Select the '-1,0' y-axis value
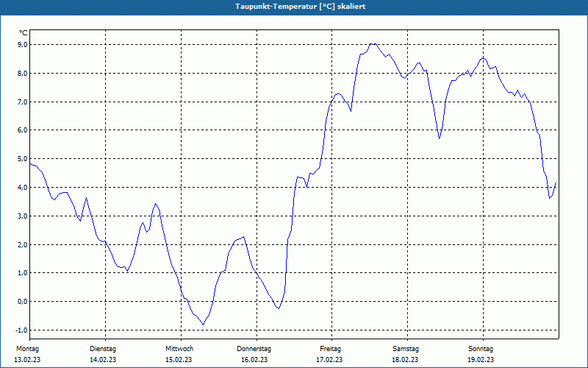Screen dimensions: 588x368 (x=21, y=330)
